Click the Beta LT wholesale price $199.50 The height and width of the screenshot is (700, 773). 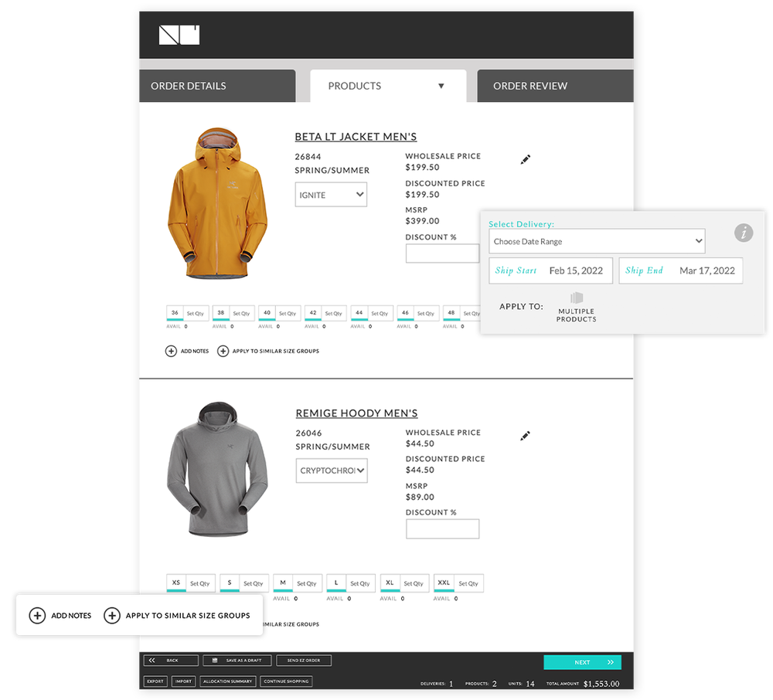tap(422, 167)
